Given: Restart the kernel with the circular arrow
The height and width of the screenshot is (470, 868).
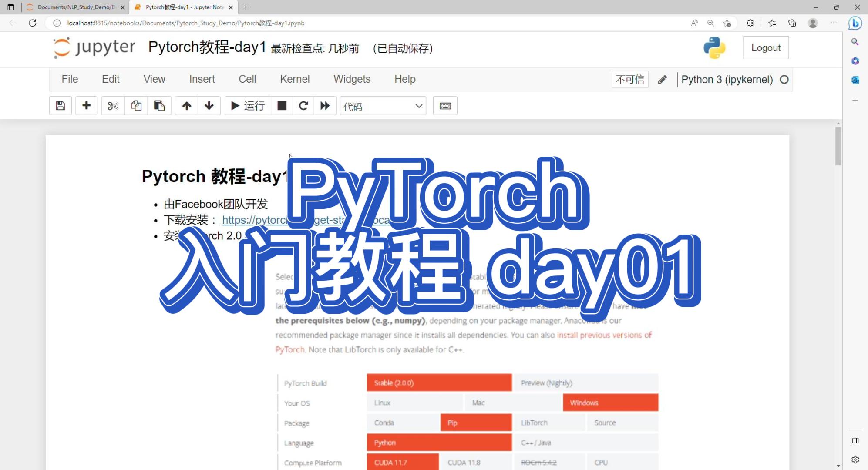Looking at the screenshot, I should (303, 106).
